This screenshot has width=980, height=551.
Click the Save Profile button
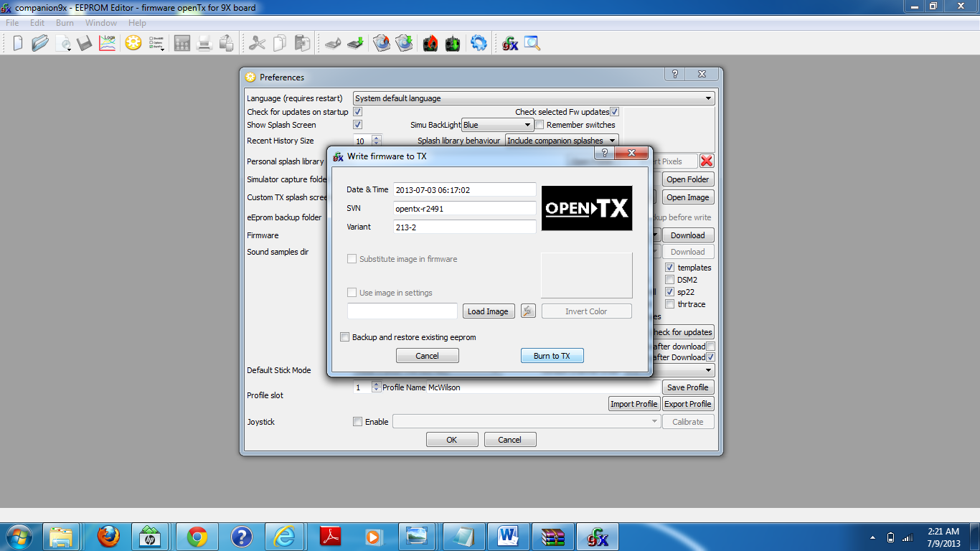(x=687, y=387)
